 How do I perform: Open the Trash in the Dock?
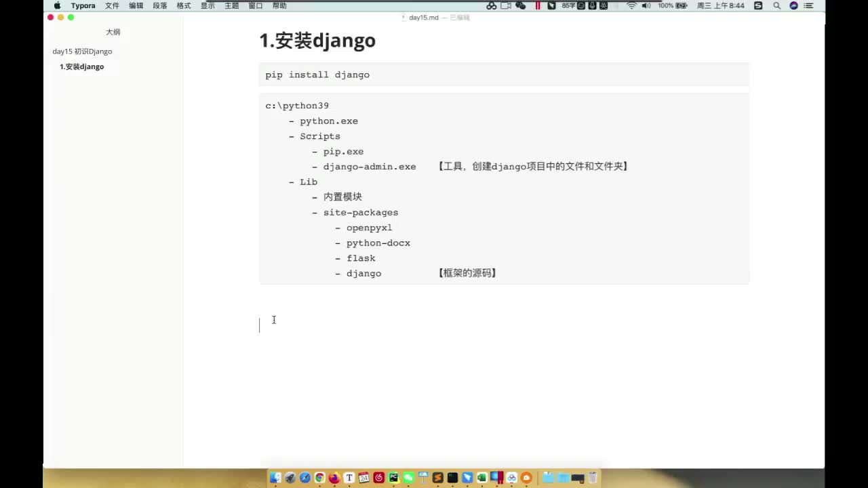593,478
